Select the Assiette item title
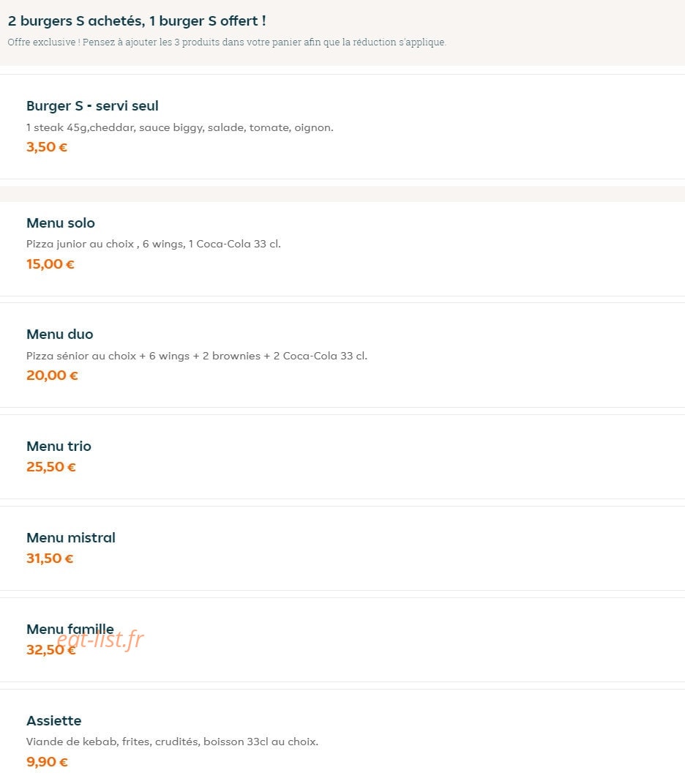Image resolution: width=685 pixels, height=784 pixels. click(54, 720)
